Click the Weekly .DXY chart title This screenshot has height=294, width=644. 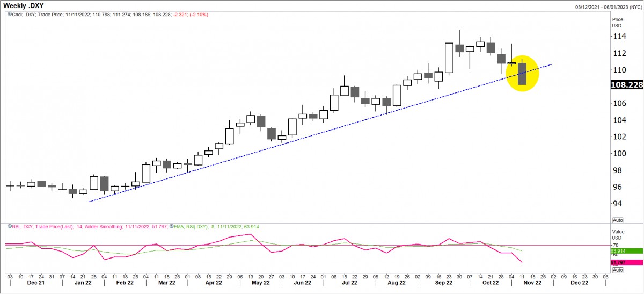click(25, 5)
